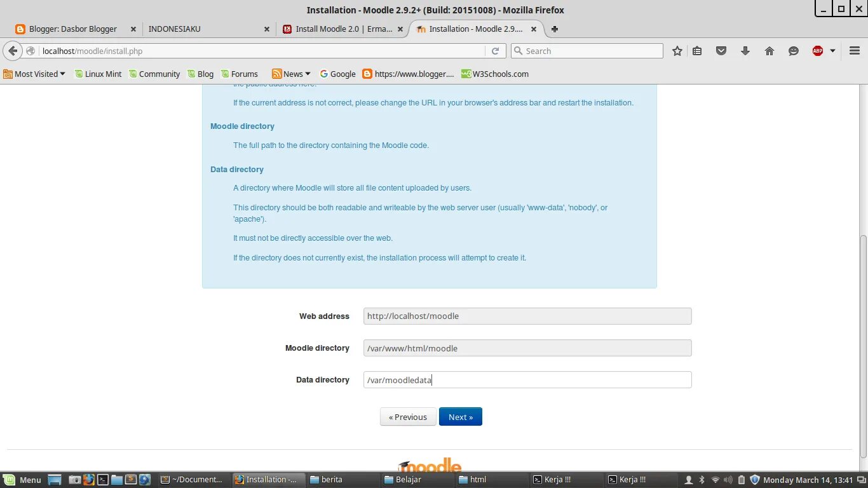Open the https://www.blogger bookmark
This screenshot has width=868, height=488.
click(x=408, y=74)
